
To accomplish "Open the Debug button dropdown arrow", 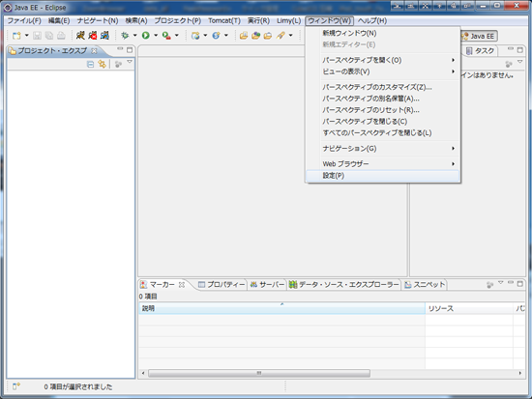I will 134,35.
